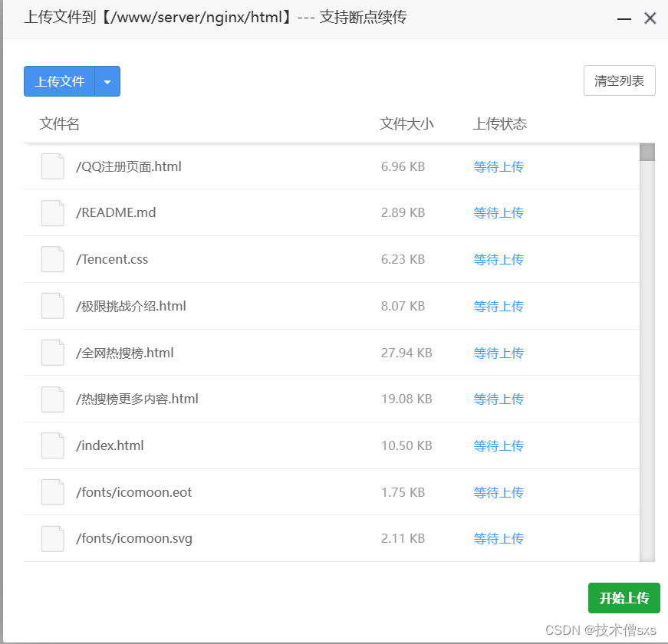Viewport: 668px width, 644px height.
Task: Click 等待上传 status for /index.html
Action: coord(499,445)
